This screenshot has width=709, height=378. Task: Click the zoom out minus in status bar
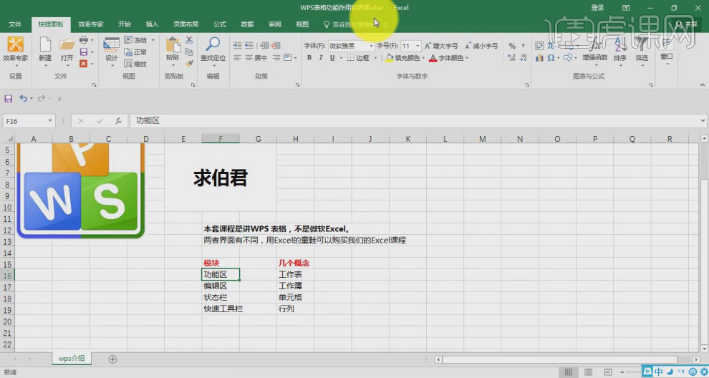(623, 372)
